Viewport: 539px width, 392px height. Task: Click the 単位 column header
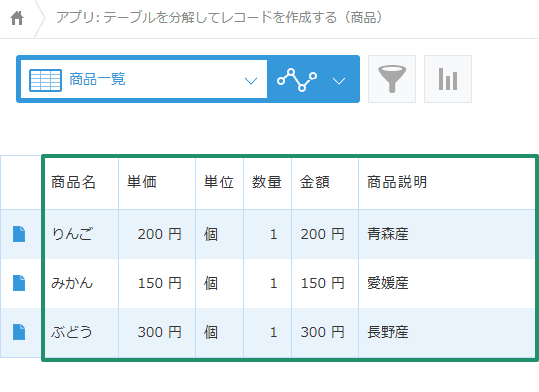point(220,183)
